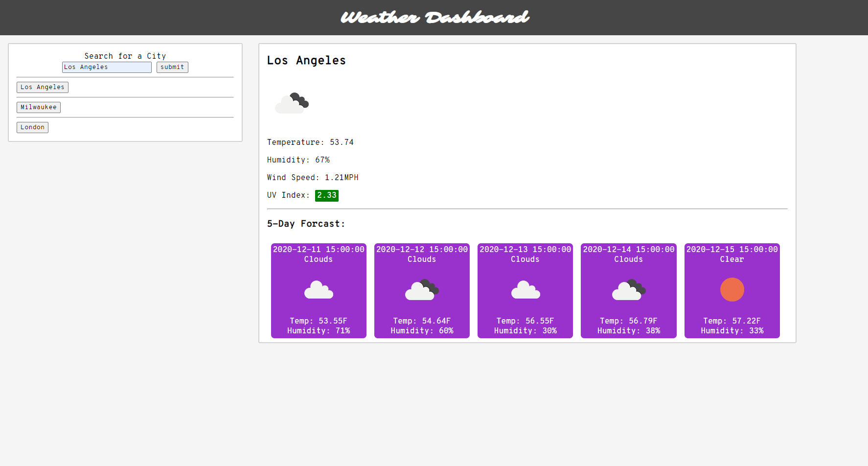The height and width of the screenshot is (466, 868).
Task: Click the Temp: 57.22F text
Action: coord(732,321)
